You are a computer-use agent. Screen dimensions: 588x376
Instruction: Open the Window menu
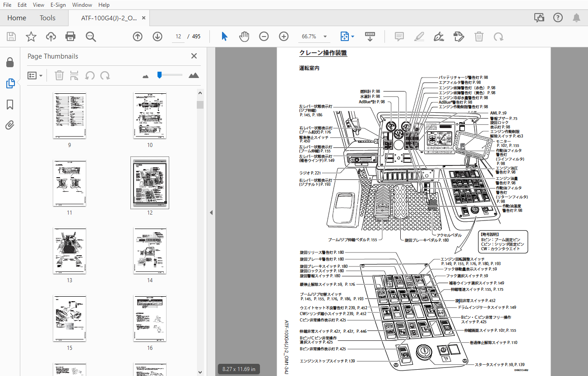click(x=82, y=5)
